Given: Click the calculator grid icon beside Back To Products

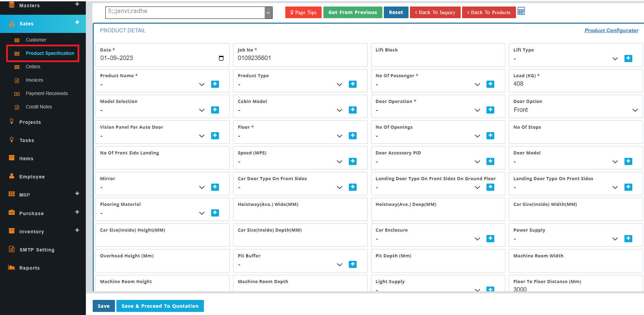Looking at the screenshot, I should pos(521,11).
